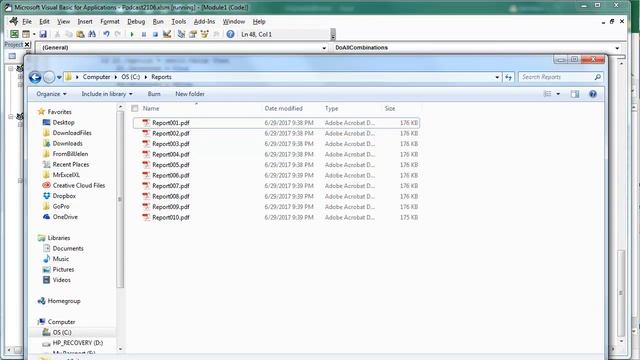640x360 pixels.
Task: Open Project Explorer toolbar icon
Action: point(181,34)
